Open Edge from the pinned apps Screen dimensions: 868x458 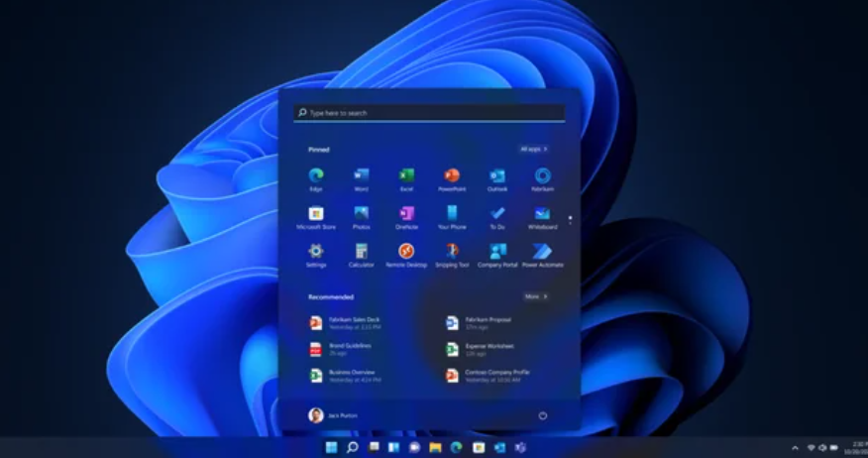pos(316,180)
